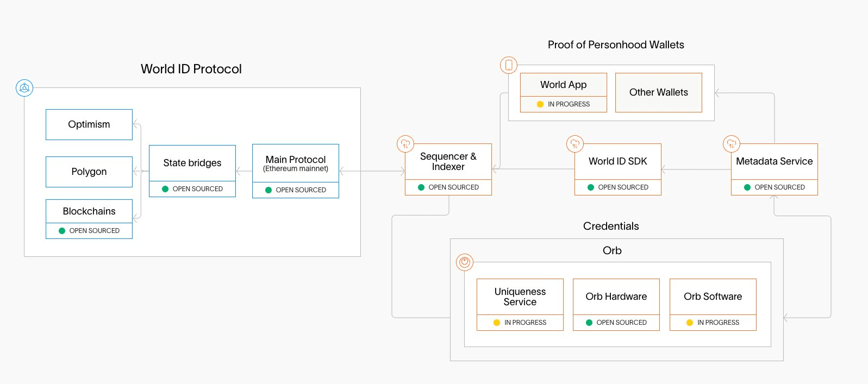This screenshot has width=868, height=384.
Task: Click the cloud icon on Metadata Service
Action: 732,144
